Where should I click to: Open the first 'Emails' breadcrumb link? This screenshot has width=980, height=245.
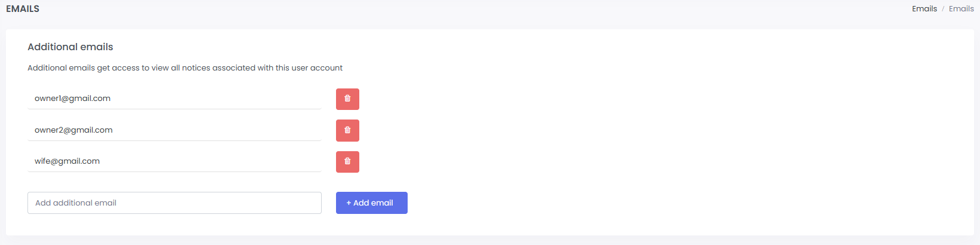pos(924,8)
